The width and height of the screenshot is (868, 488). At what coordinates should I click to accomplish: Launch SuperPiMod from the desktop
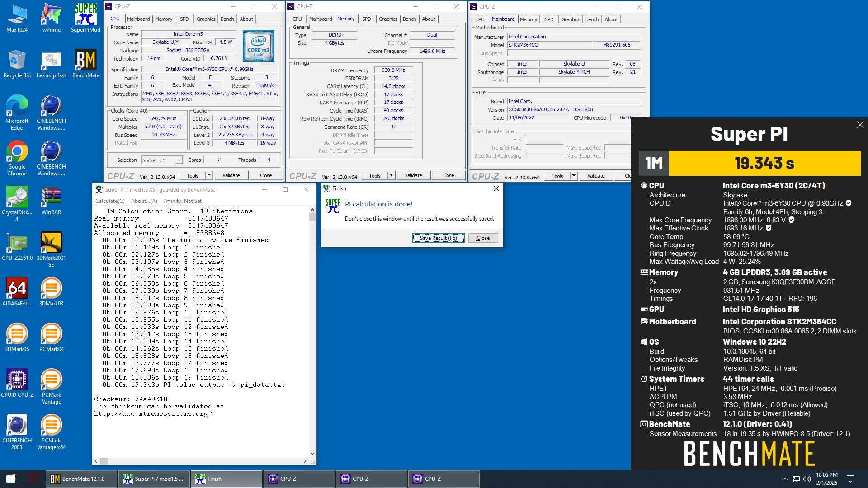(x=85, y=18)
